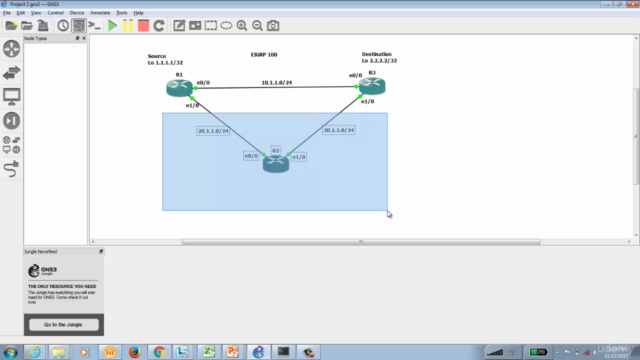
Task: Browse switches in the device sidebar
Action: tap(11, 73)
